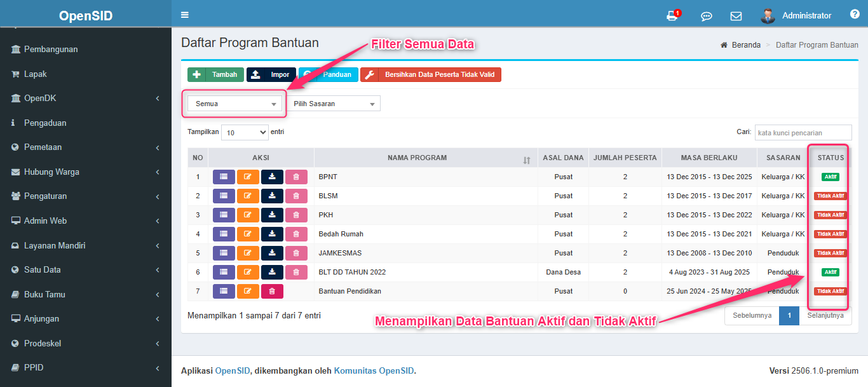Click the Dana Desa cell

tap(563, 272)
